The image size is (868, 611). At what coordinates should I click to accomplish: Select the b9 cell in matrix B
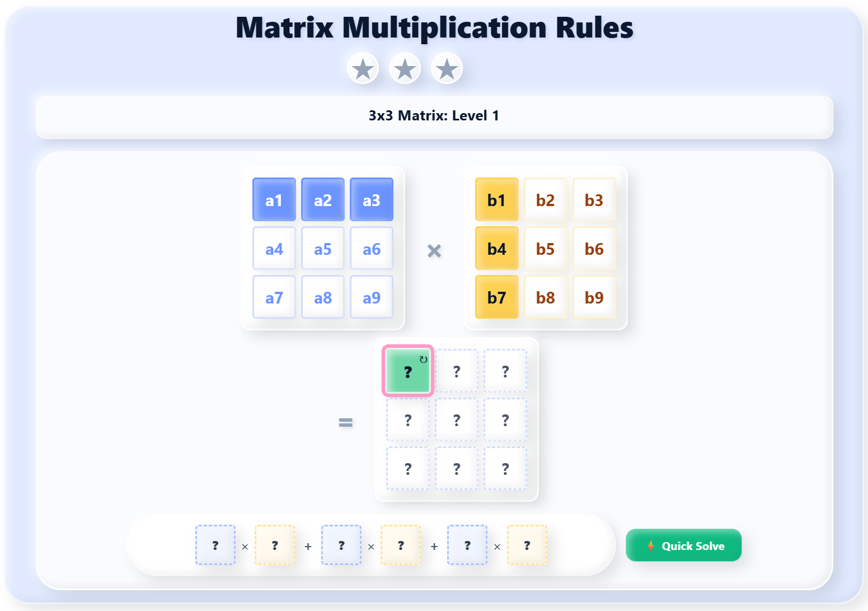tap(594, 297)
